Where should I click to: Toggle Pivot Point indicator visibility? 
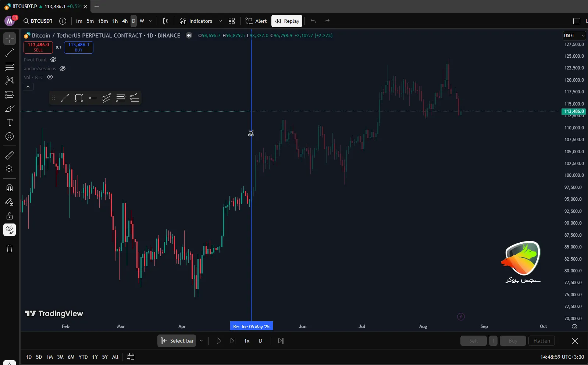click(53, 60)
